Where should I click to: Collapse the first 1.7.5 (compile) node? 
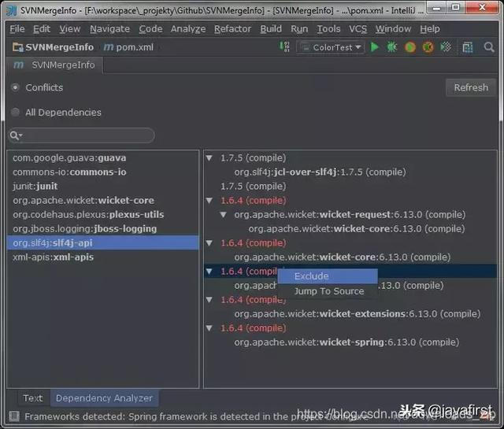coord(209,157)
